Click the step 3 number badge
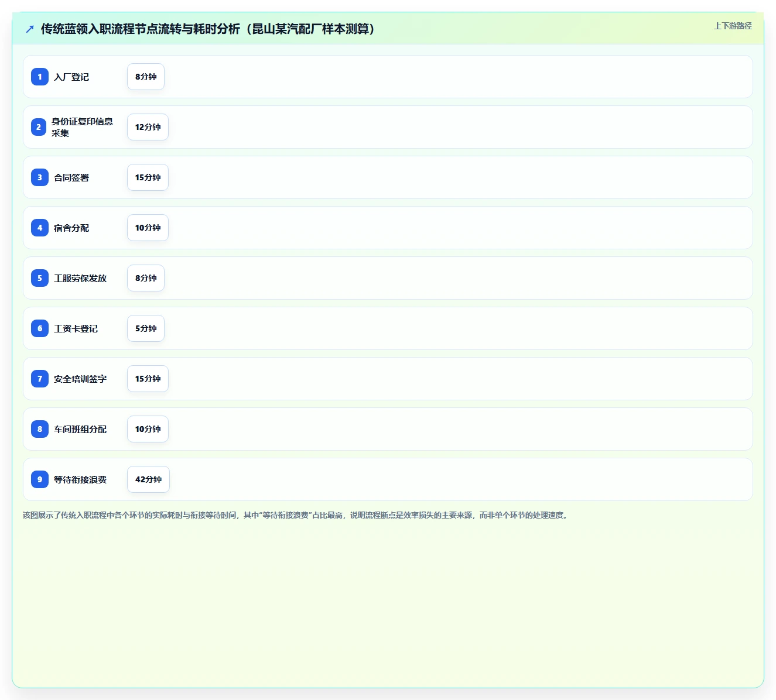 (x=40, y=177)
